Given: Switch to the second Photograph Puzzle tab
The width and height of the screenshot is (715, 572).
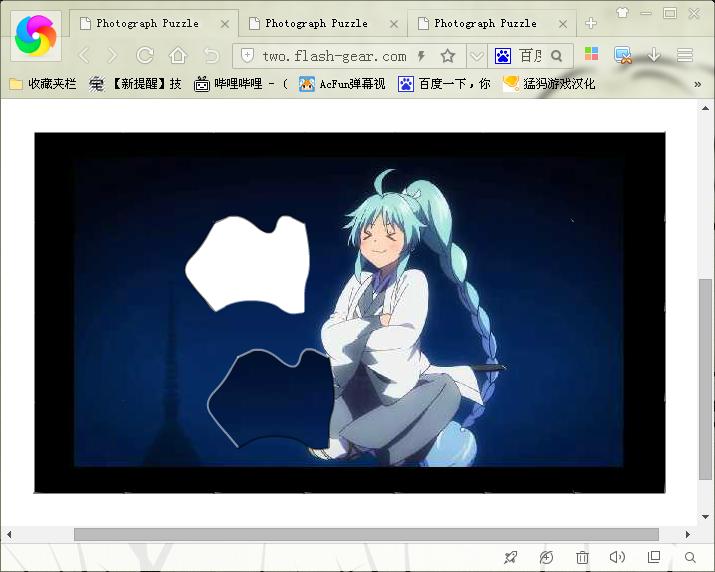Looking at the screenshot, I should [x=316, y=23].
